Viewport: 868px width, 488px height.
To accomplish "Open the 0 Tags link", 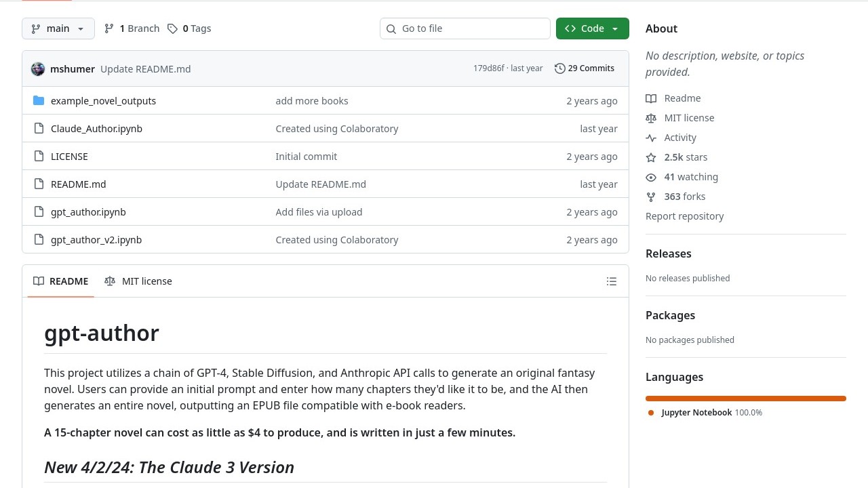I will [189, 28].
